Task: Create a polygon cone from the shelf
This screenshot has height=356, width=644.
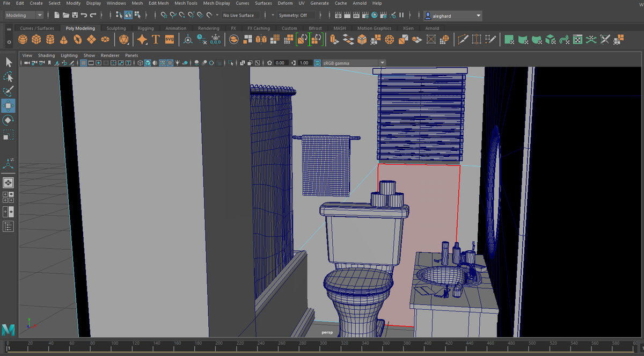Action: (x=64, y=39)
